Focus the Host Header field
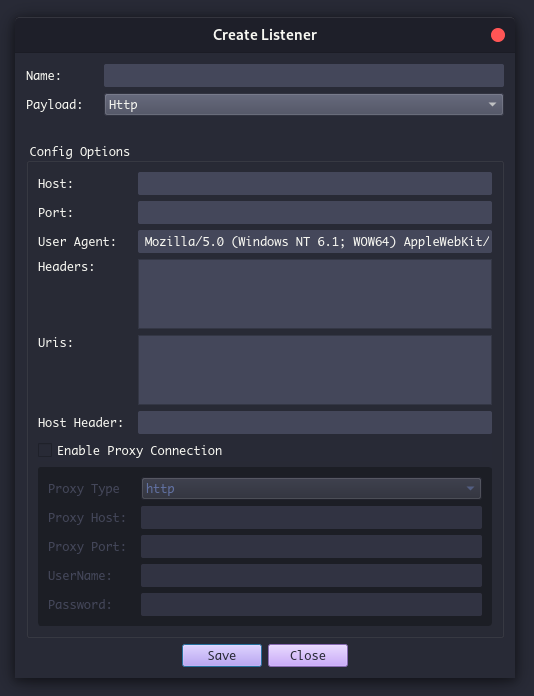Viewport: 534px width, 696px height. 315,423
